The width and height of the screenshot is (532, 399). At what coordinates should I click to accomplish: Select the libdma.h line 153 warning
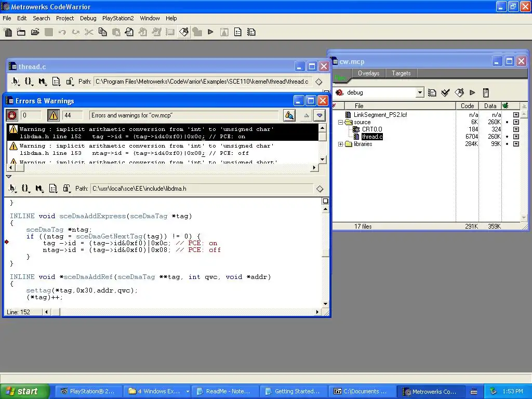pos(163,150)
